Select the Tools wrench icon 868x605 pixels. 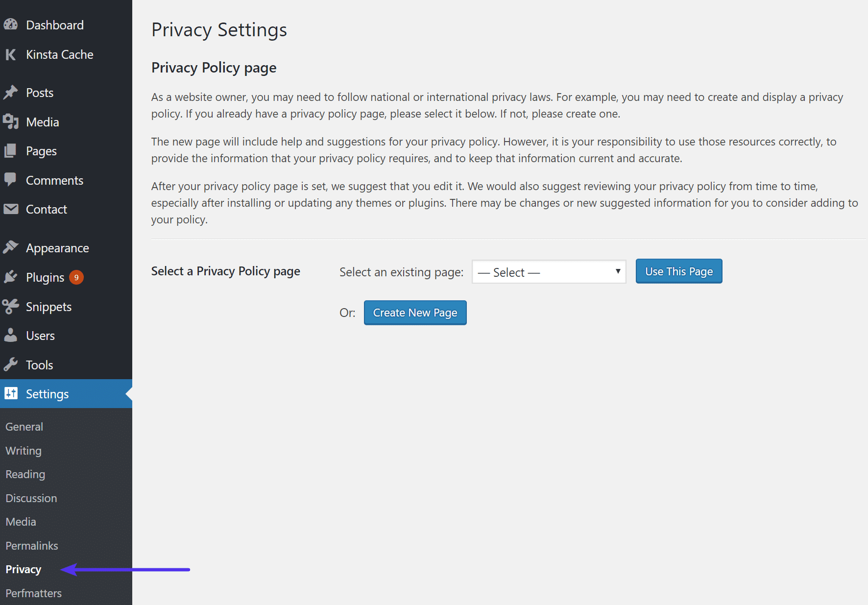pyautogui.click(x=11, y=364)
